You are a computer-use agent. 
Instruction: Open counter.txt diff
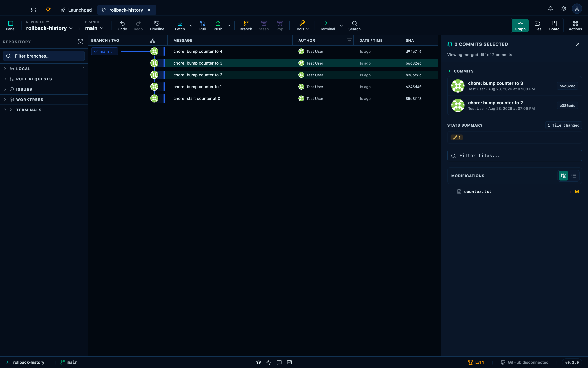pyautogui.click(x=514, y=192)
